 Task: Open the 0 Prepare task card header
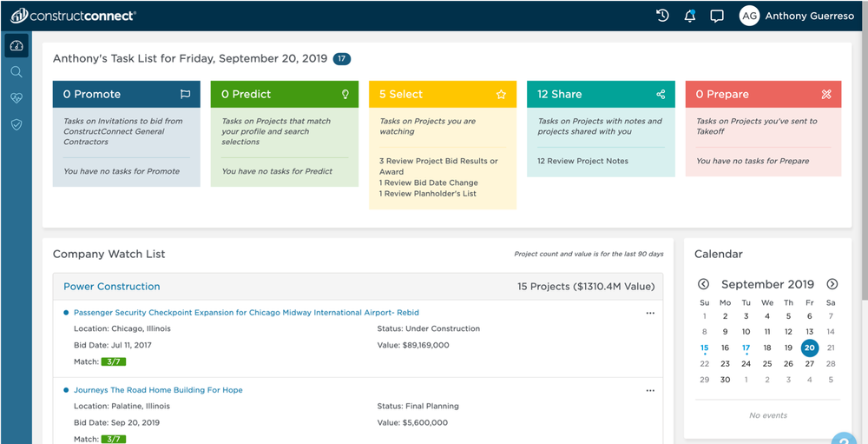tap(763, 94)
